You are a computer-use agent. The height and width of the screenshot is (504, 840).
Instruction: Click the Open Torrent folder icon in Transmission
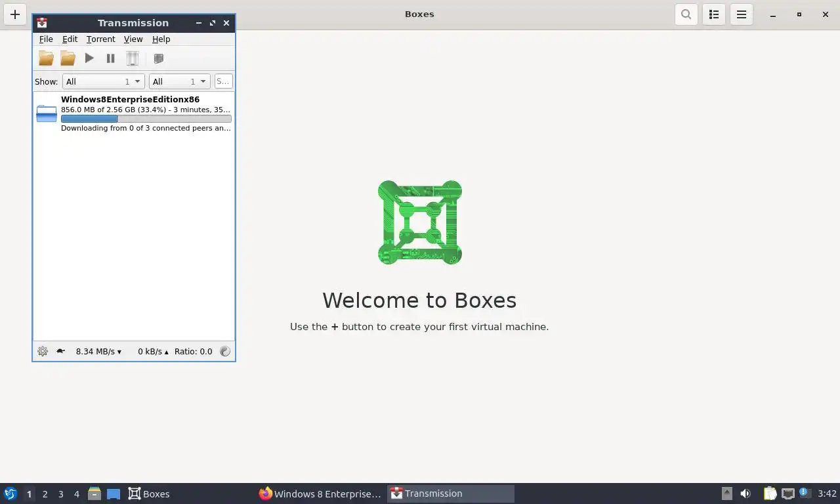tap(46, 58)
